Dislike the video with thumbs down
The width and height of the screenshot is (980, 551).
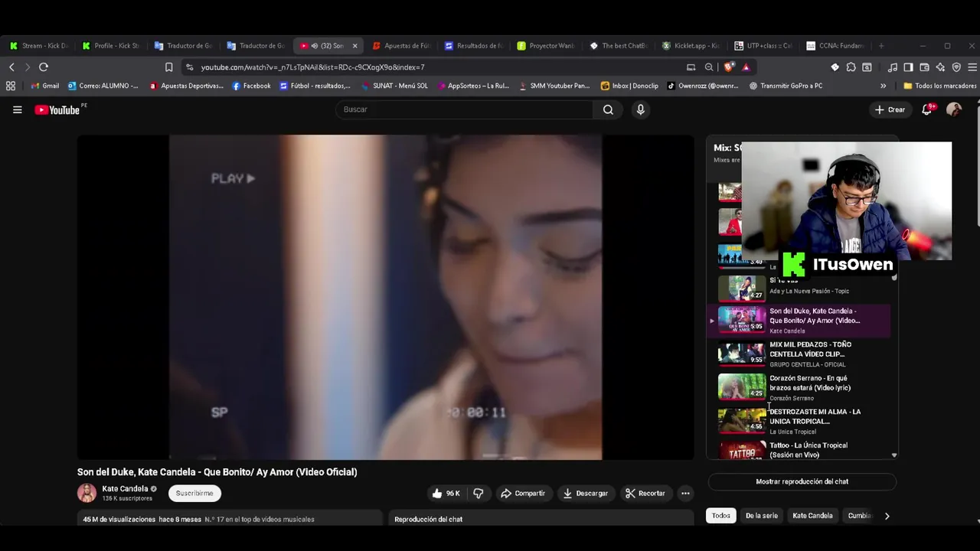point(479,494)
